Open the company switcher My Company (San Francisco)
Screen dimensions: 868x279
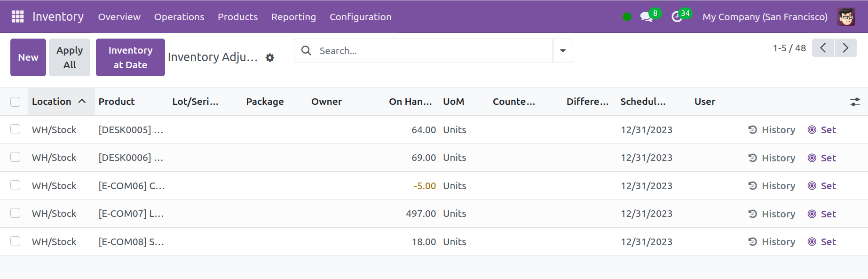click(x=765, y=17)
